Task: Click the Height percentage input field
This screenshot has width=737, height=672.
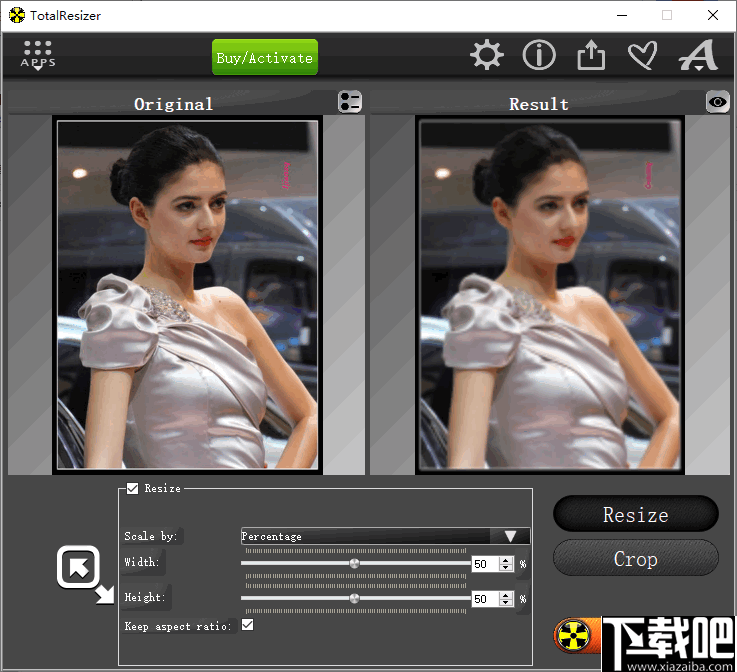Action: click(x=485, y=599)
